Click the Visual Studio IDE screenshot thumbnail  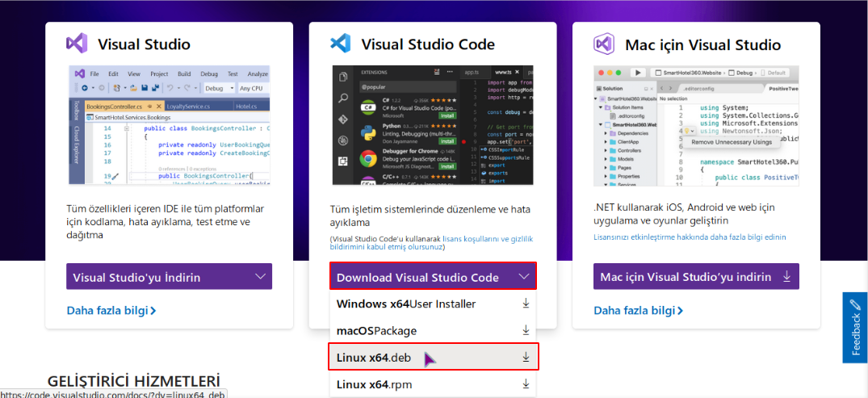(x=169, y=124)
